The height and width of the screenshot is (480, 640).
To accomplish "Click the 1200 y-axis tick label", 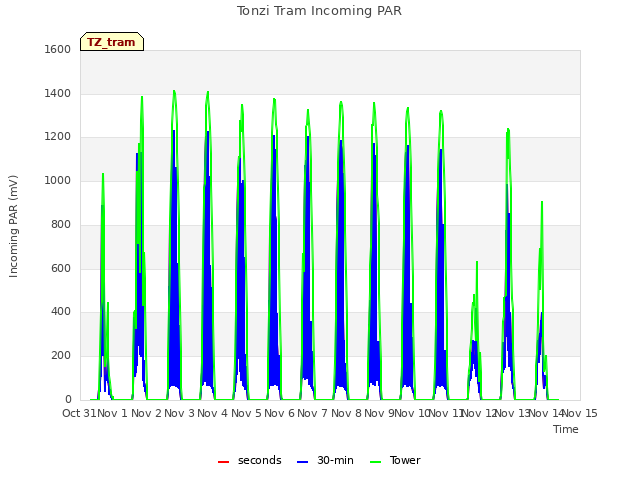I will coord(58,137).
